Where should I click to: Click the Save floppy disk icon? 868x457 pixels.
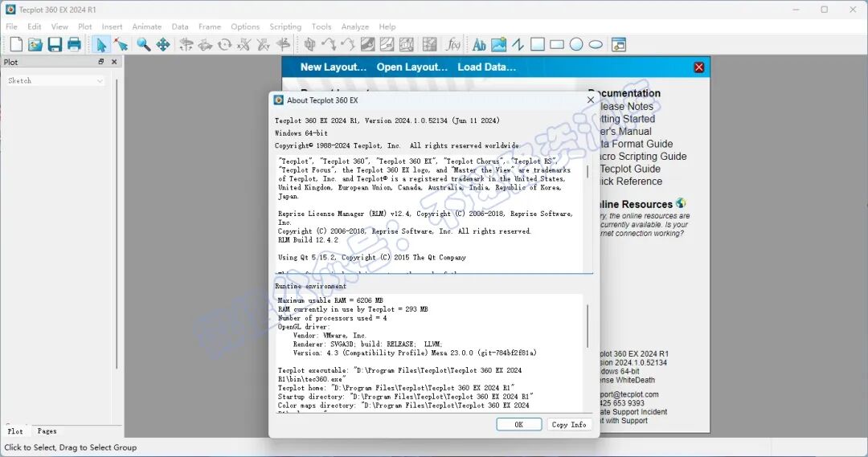point(55,44)
